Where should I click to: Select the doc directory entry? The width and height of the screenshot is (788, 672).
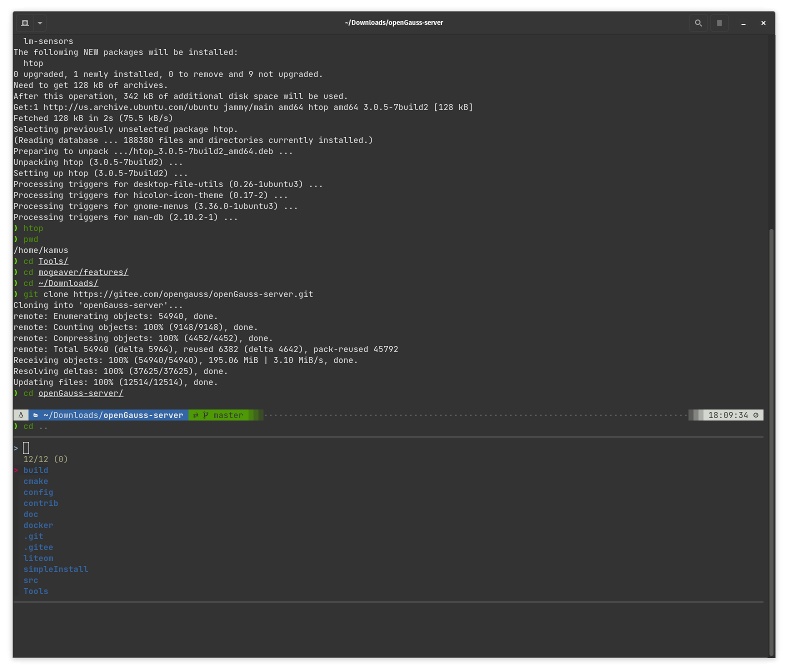(31, 514)
